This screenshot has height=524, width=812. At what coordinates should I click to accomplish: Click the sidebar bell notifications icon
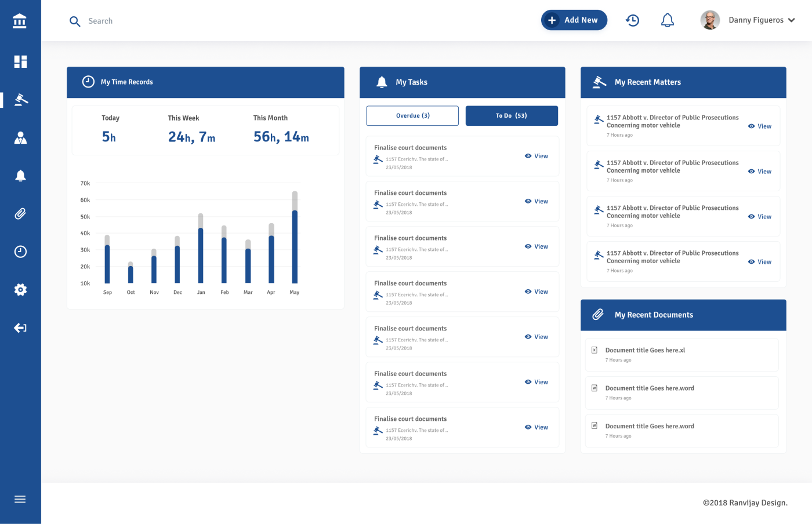click(20, 176)
